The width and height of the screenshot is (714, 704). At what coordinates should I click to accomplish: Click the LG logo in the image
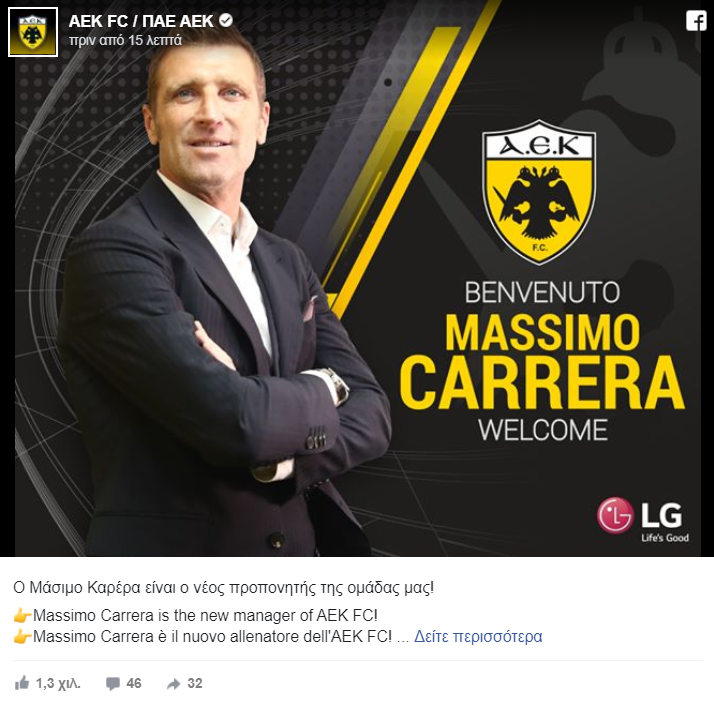tap(643, 520)
